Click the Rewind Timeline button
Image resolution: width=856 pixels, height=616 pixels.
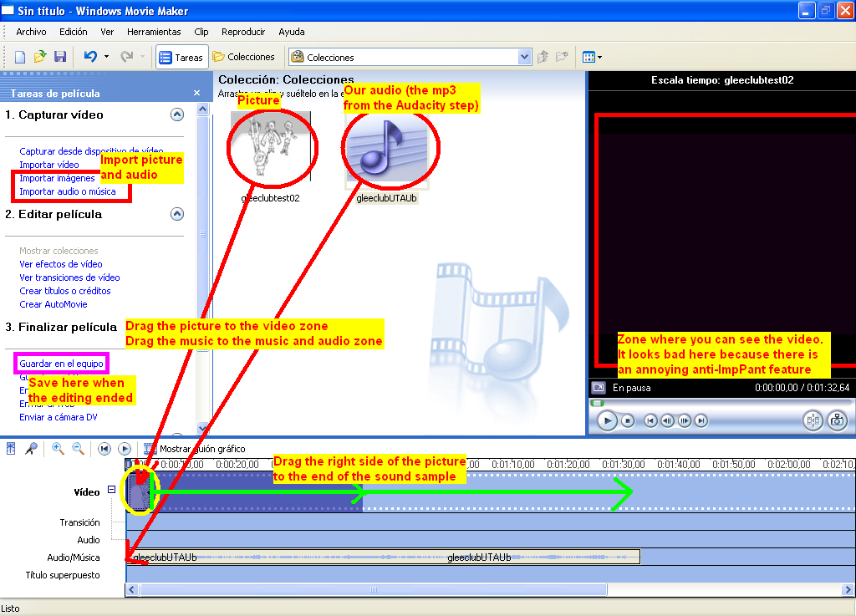[104, 449]
